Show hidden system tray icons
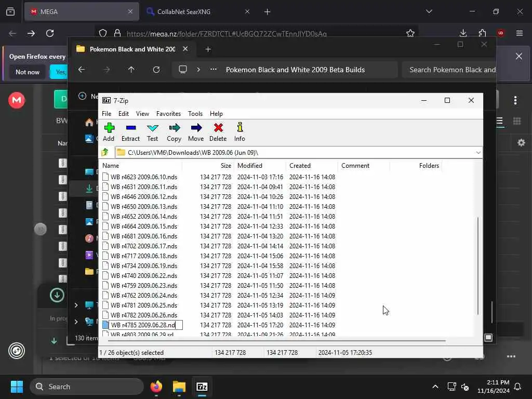The image size is (532, 399). [435, 387]
